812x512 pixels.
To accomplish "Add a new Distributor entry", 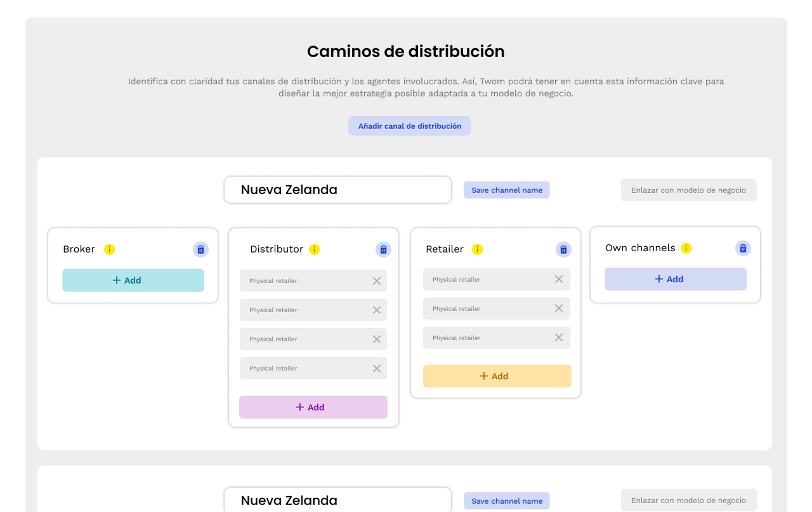I will pyautogui.click(x=313, y=407).
